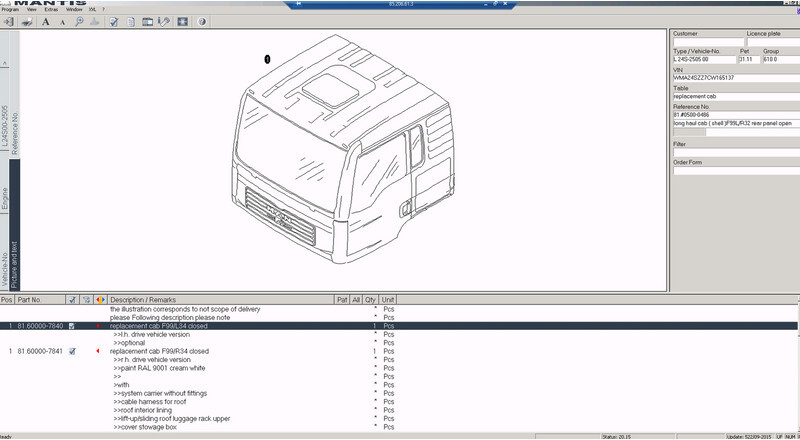The height and width of the screenshot is (440, 800).
Task: Select row 'replacement cab F99/R34 closed'
Action: (x=399, y=351)
